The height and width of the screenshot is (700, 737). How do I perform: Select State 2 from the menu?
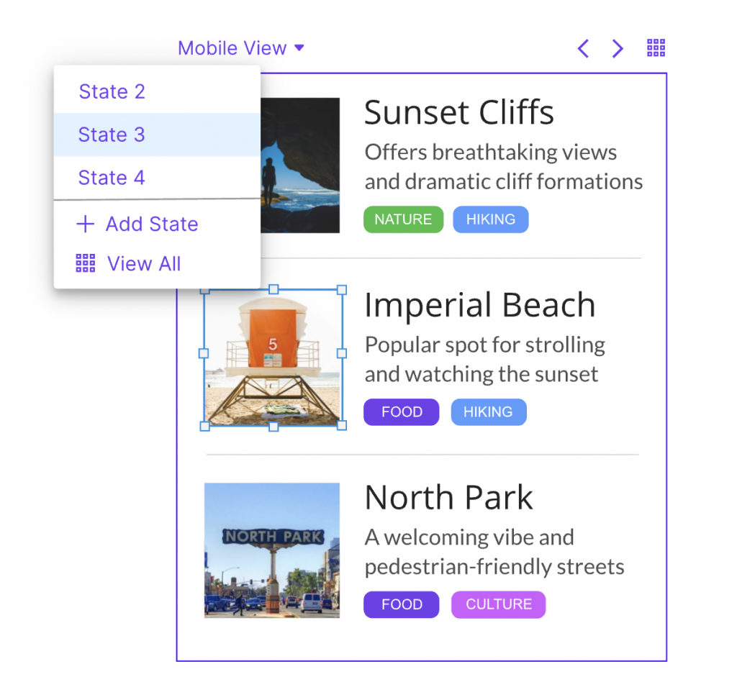click(x=112, y=92)
